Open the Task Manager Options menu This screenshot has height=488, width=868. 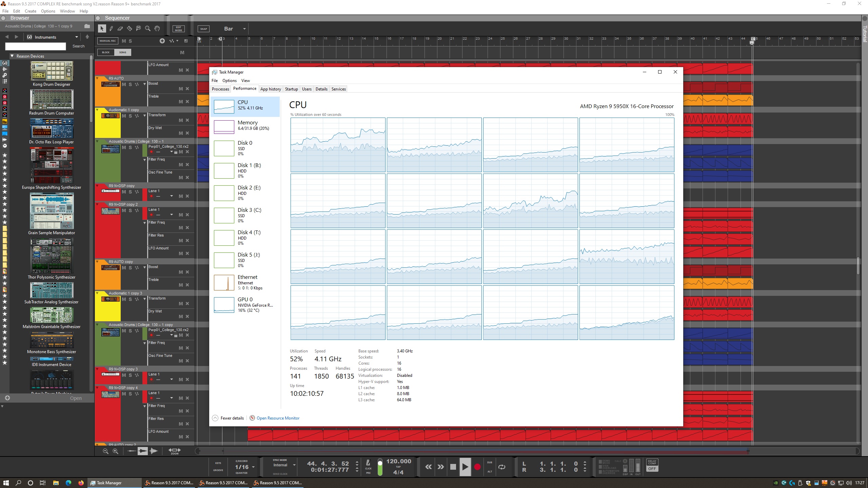(229, 81)
